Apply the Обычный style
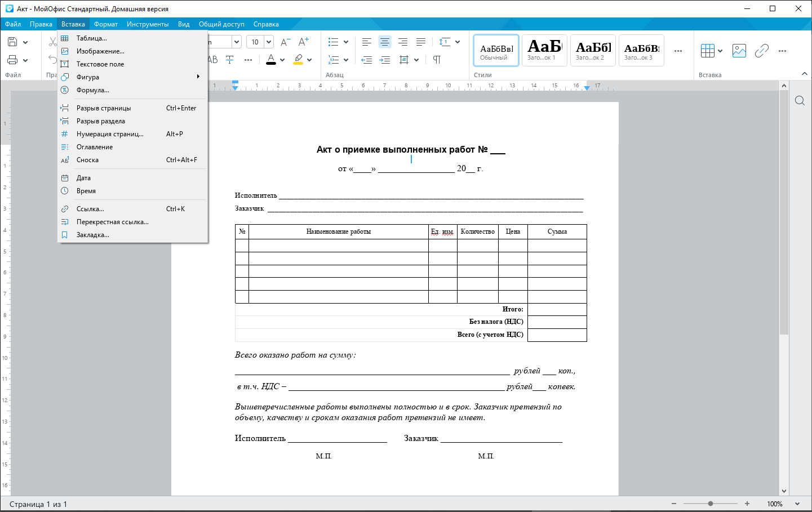The height and width of the screenshot is (512, 812). point(496,51)
